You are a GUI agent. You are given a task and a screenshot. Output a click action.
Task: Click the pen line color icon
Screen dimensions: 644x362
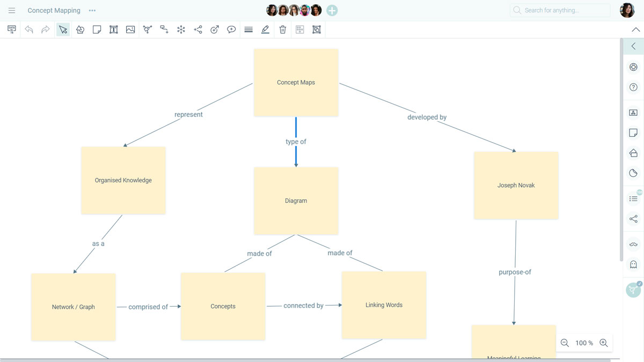coord(265,29)
